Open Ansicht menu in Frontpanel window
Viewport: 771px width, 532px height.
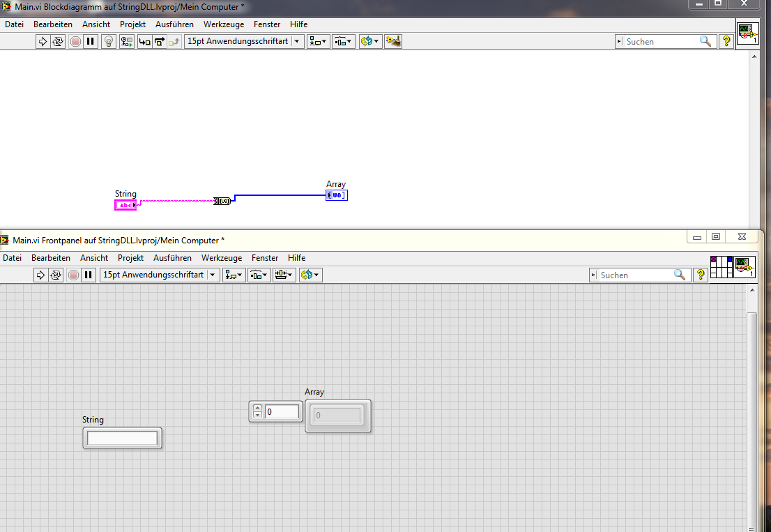[x=94, y=258]
